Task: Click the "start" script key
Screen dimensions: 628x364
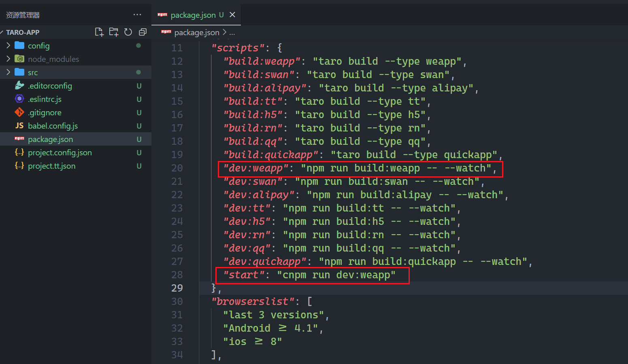Action: 244,275
